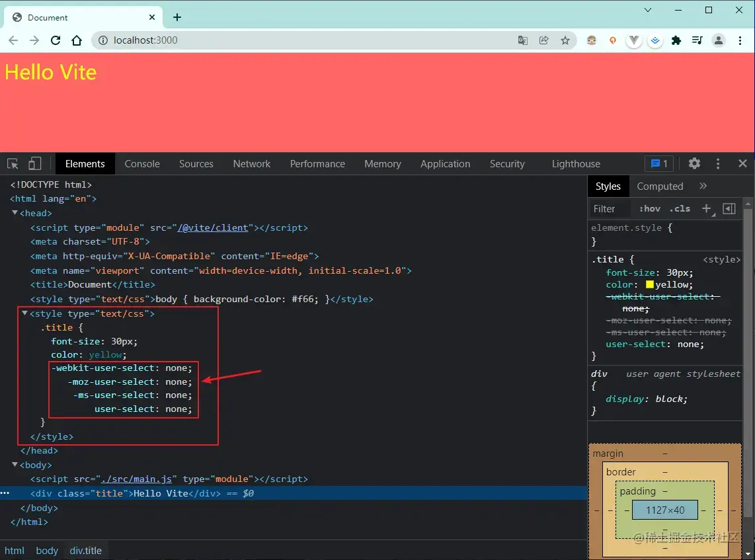
Task: Bookmark this page with star icon
Action: [565, 40]
